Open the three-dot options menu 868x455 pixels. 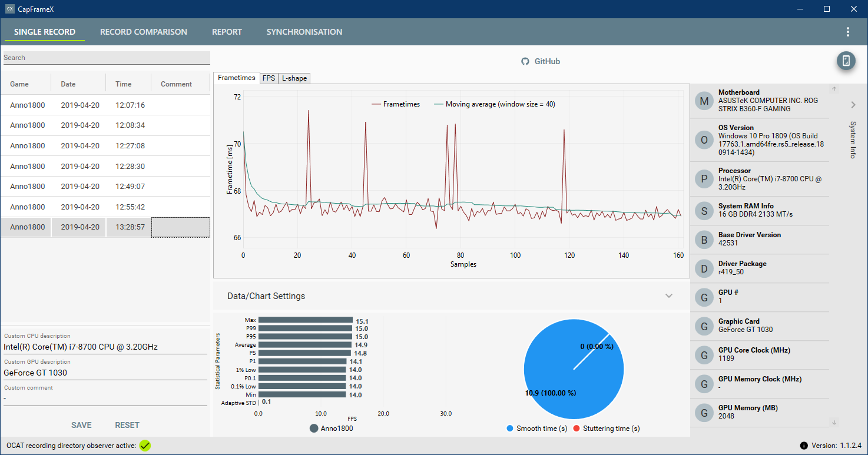[848, 32]
